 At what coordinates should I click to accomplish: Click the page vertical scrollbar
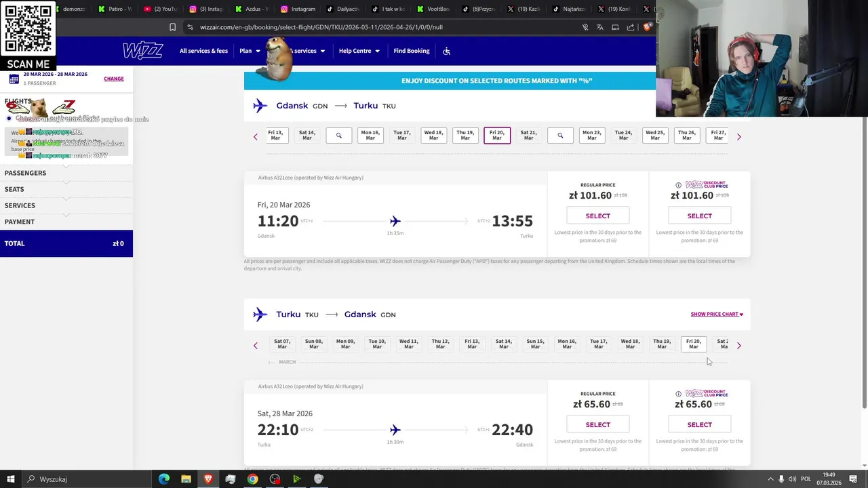864,262
